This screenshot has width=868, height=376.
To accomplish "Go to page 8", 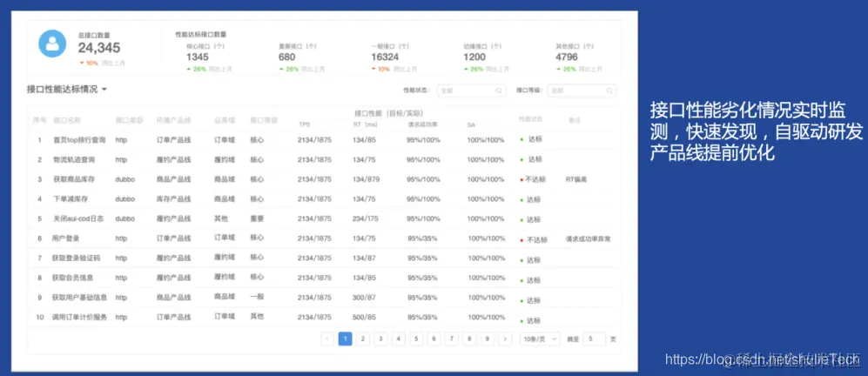I will [x=469, y=339].
